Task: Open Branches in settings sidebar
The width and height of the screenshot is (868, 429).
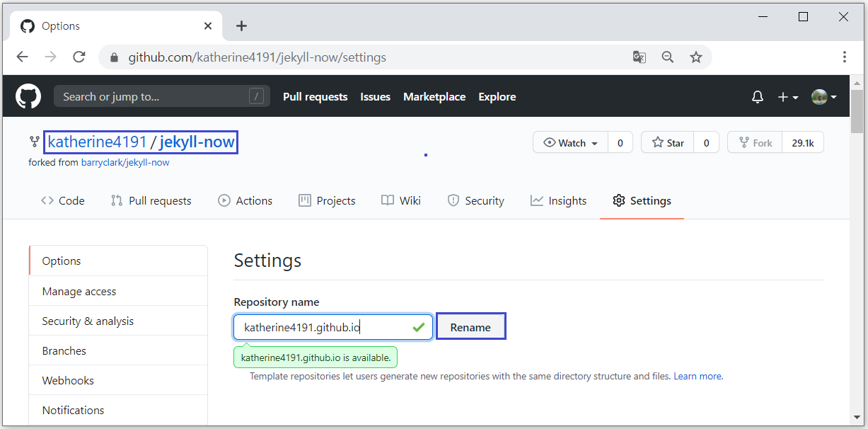Action: coord(118,350)
